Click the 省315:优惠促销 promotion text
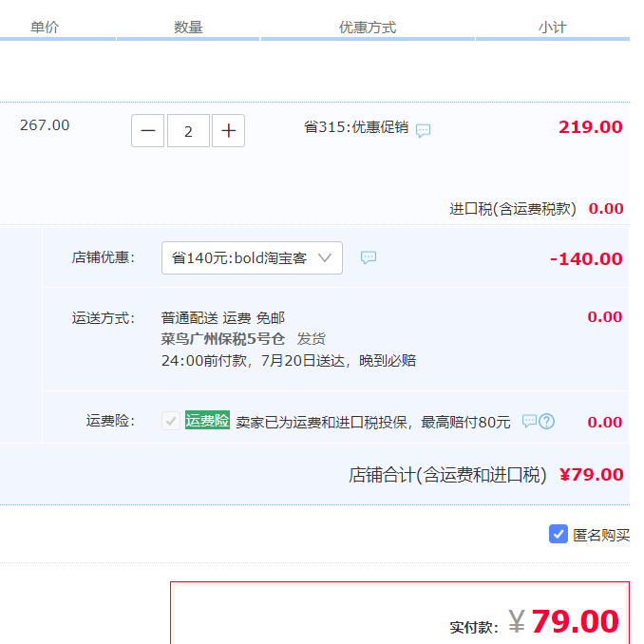Image resolution: width=644 pixels, height=644 pixels. tap(356, 127)
